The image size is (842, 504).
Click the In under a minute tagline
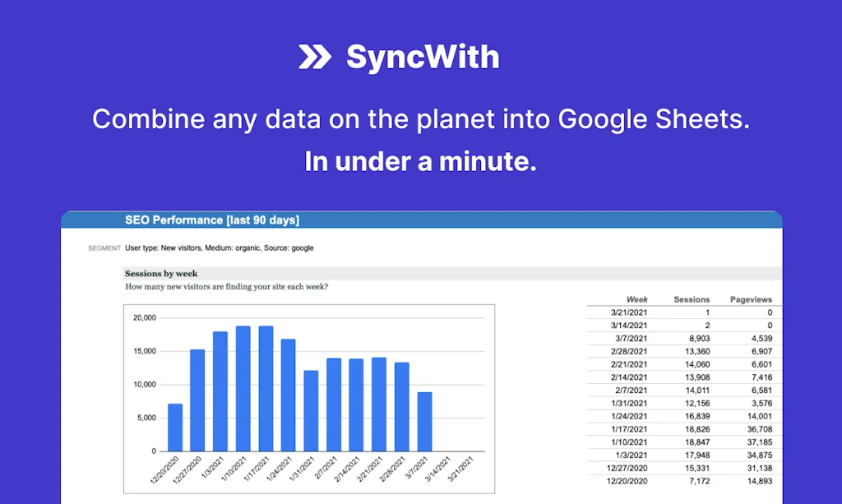[420, 161]
